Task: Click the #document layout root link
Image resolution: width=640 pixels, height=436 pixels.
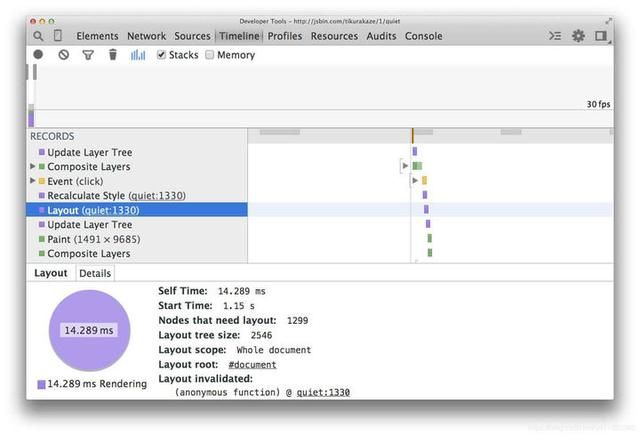Action: coord(252,364)
